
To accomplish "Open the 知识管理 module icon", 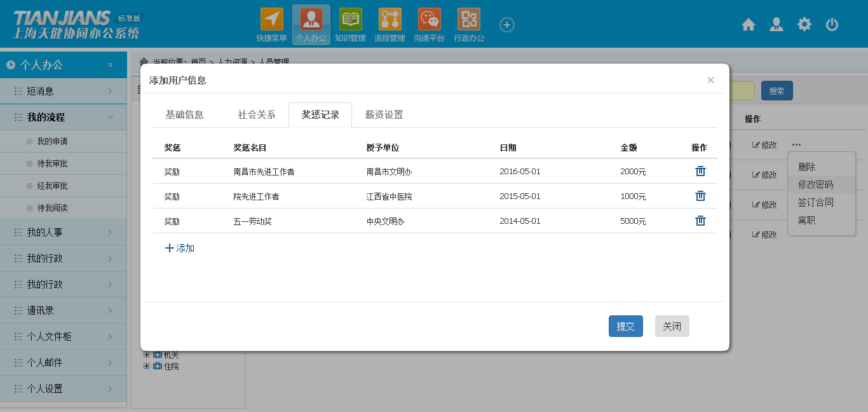I will click(350, 19).
